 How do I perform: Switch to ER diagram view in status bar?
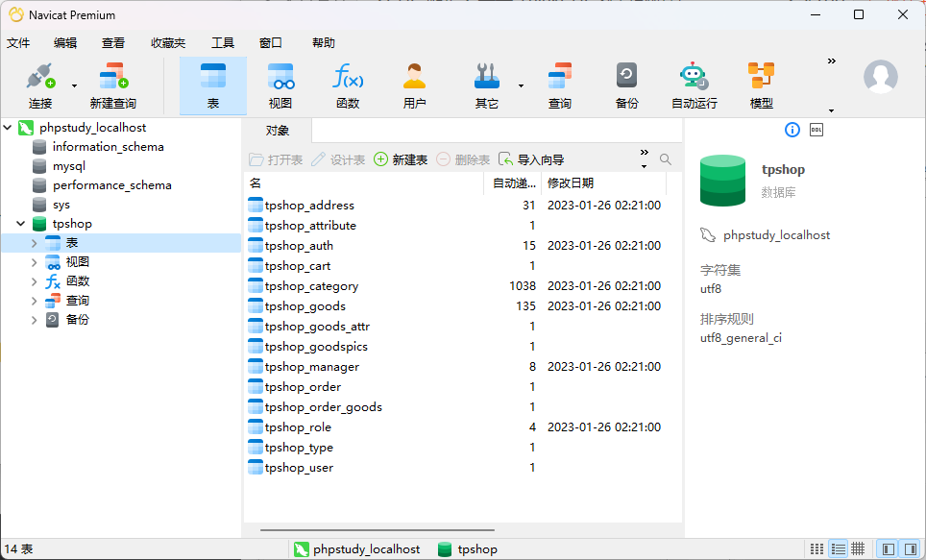(x=858, y=548)
